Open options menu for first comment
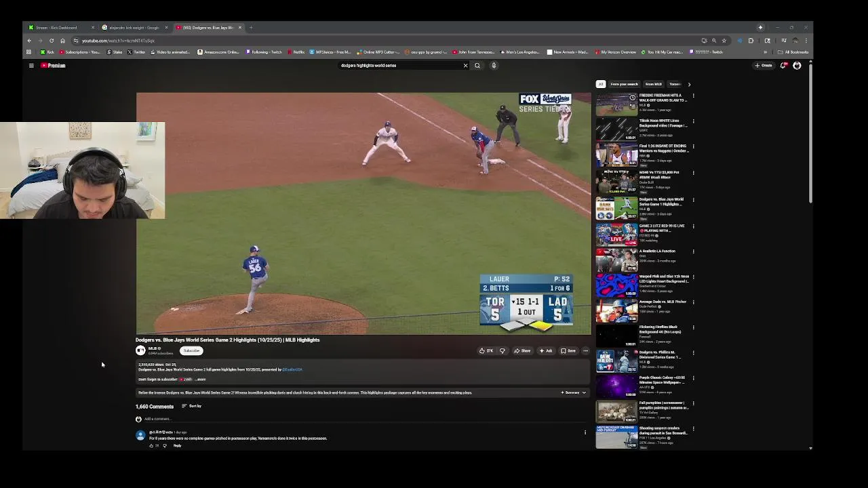This screenshot has height=488, width=868. pyautogui.click(x=585, y=432)
